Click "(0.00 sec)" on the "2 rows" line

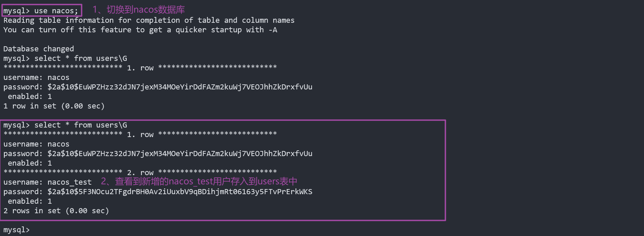tap(87, 211)
